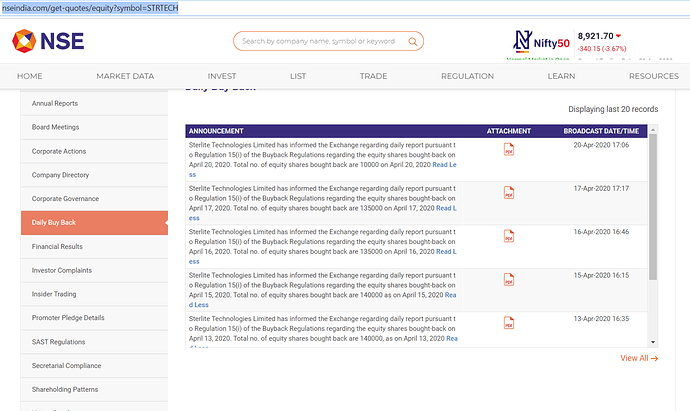Screen dimensions: 690x411
Task: Open PDF attachment for 13-Apr-2020 announcement
Action: [509, 323]
